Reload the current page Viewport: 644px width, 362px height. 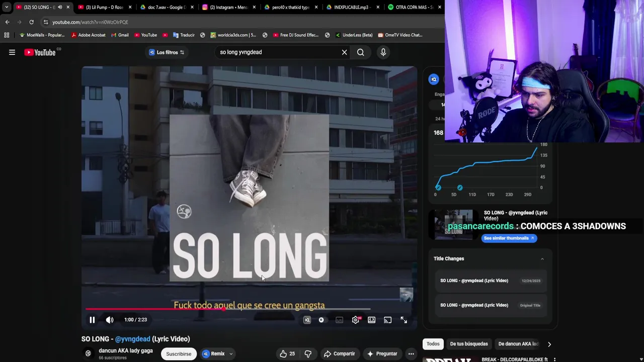(x=31, y=22)
